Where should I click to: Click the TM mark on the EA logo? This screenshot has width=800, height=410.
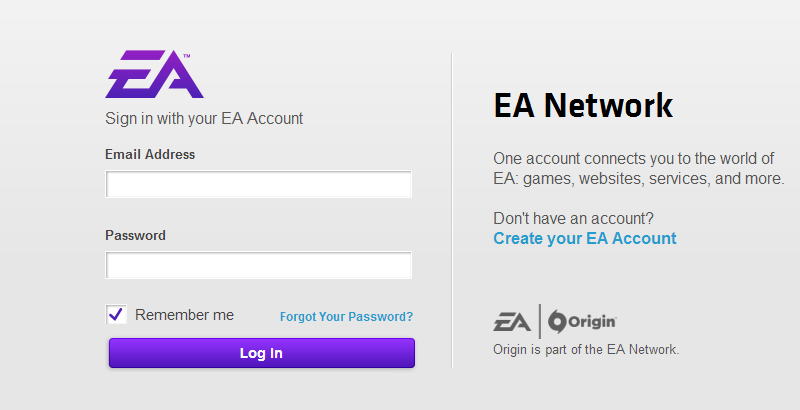point(186,56)
